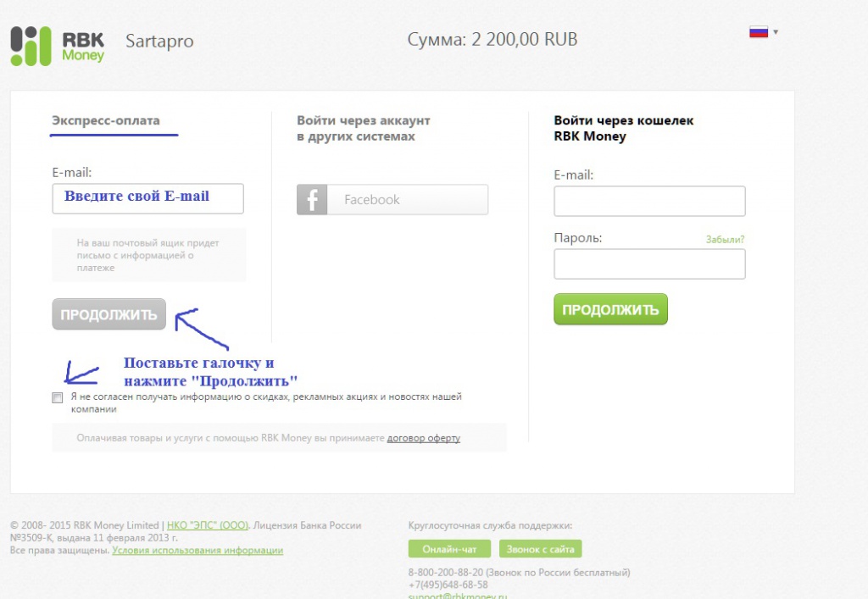Click the Russian flag language icon
This screenshot has width=868, height=599.
759,32
